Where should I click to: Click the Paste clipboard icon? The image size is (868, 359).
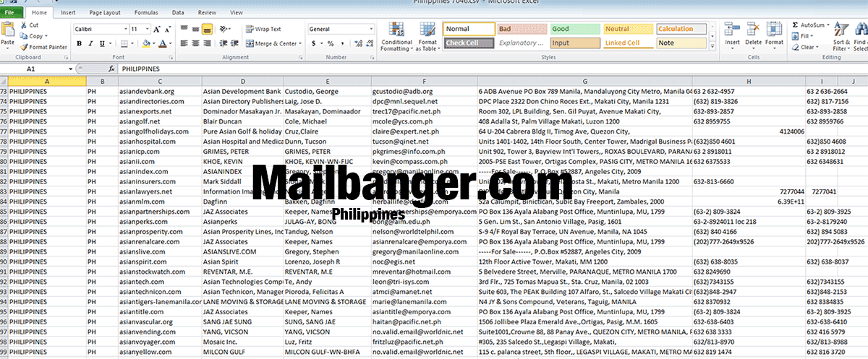click(x=8, y=30)
